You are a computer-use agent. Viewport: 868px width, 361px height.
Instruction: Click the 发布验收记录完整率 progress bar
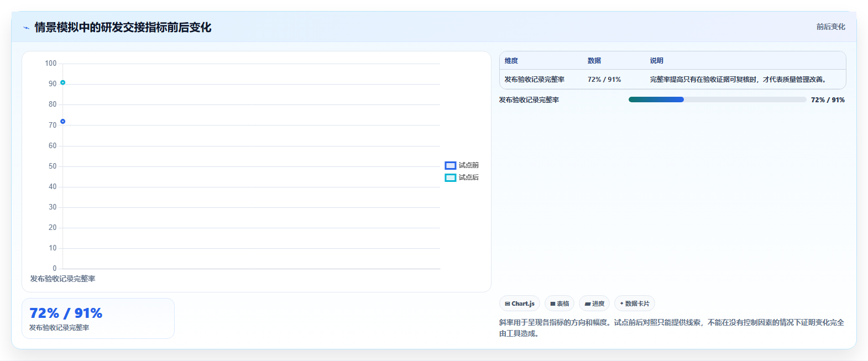(x=717, y=100)
